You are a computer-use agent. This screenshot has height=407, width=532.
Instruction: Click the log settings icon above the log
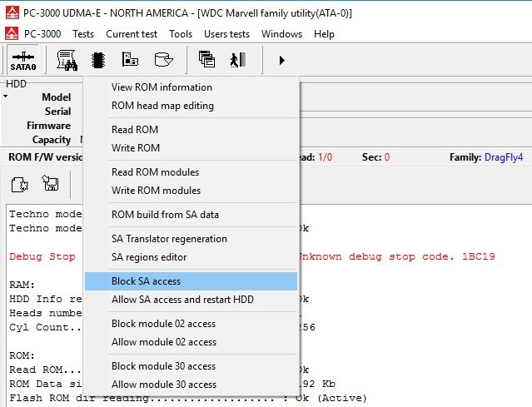coord(20,185)
